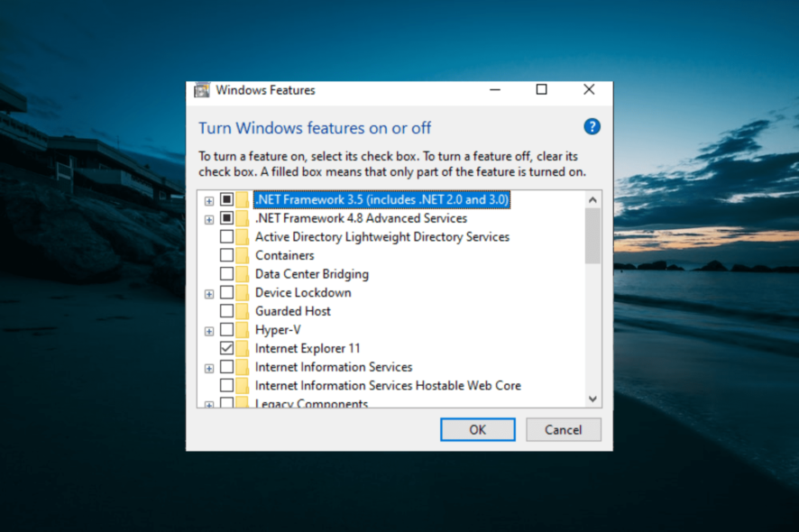
Task: Confirm changes with the OK button
Action: (477, 429)
